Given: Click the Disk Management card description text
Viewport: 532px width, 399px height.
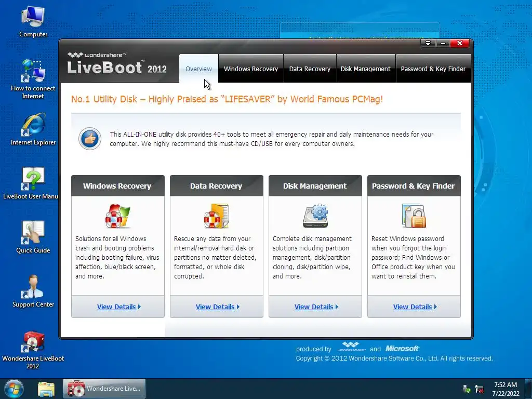Looking at the screenshot, I should point(312,258).
